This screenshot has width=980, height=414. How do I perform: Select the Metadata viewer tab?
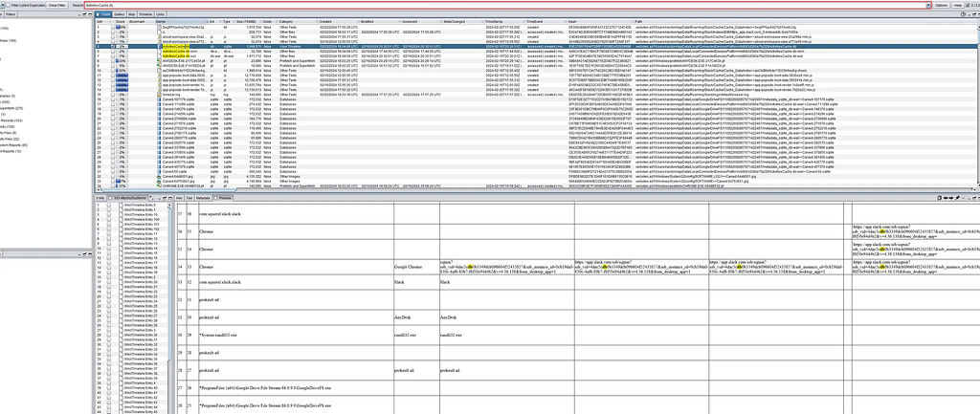coord(203,197)
